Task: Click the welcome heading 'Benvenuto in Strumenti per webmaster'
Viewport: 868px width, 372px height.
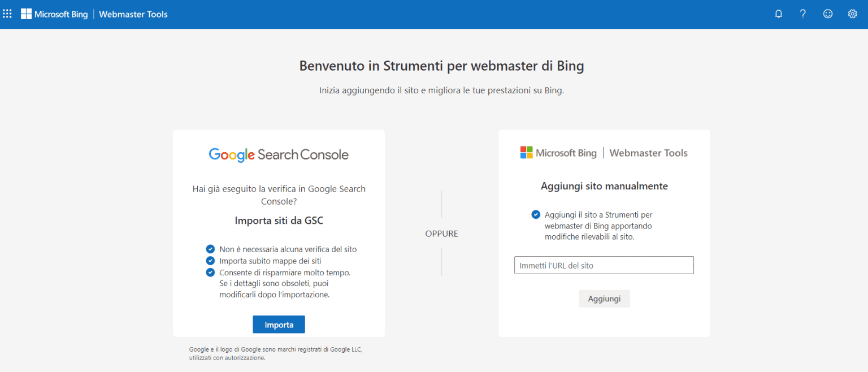Action: [x=441, y=66]
